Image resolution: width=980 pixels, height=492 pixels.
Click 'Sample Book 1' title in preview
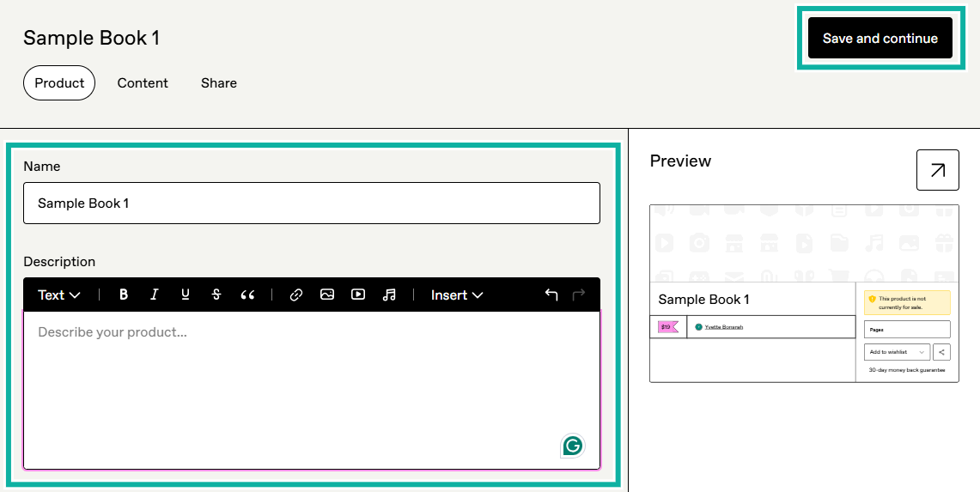pos(703,300)
